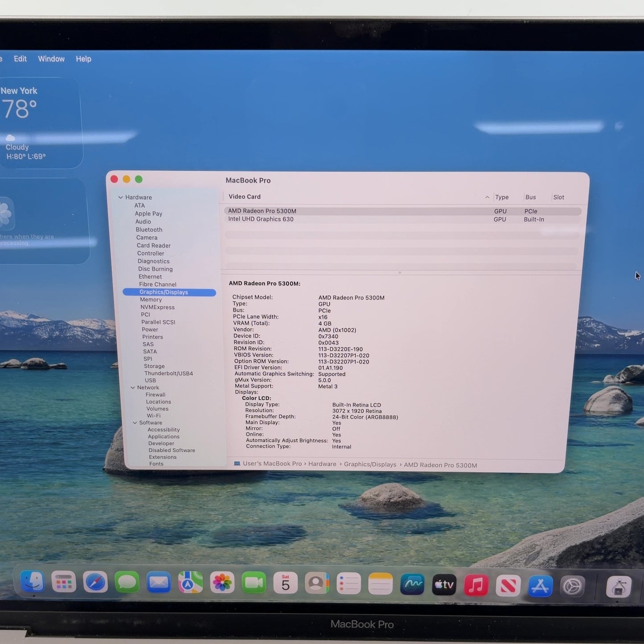Select the Intel UHD Graphics 630 row
Screen dimensions: 644x644
[x=403, y=219]
